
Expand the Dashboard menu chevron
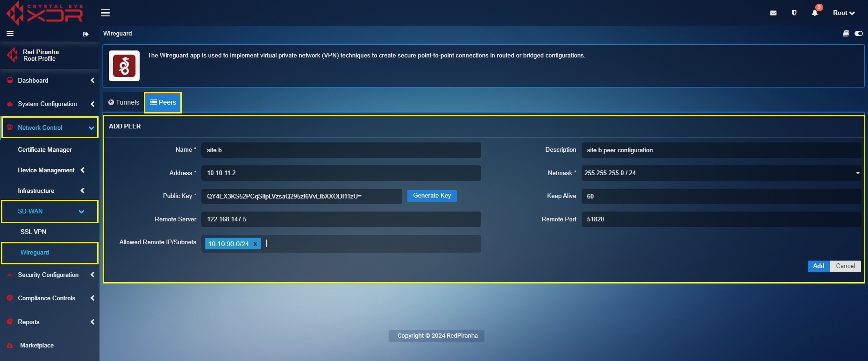pyautogui.click(x=92, y=80)
